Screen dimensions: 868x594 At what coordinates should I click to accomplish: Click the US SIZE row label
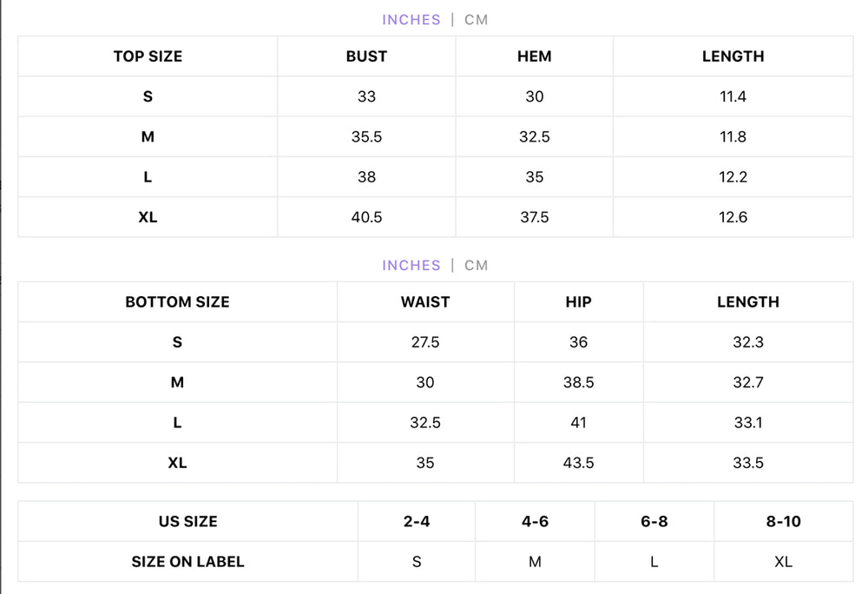tap(187, 521)
